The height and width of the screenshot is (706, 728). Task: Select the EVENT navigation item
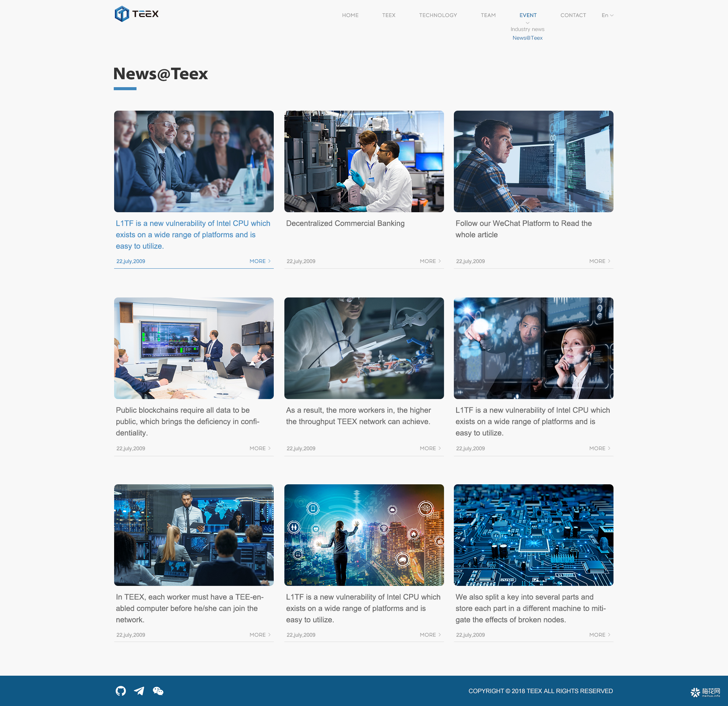[x=528, y=15]
